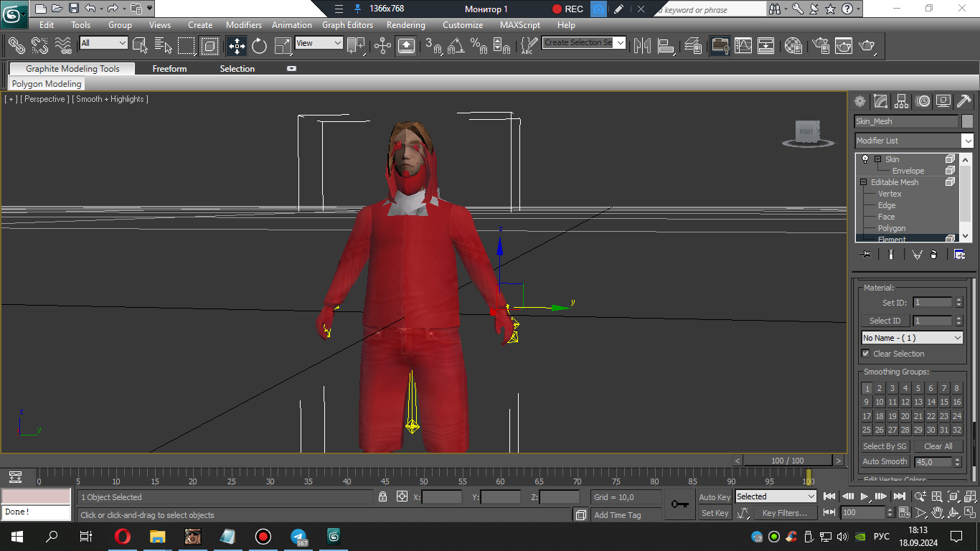Image resolution: width=980 pixels, height=551 pixels.
Task: Open the Utilities hammer panel
Action: pyautogui.click(x=963, y=101)
